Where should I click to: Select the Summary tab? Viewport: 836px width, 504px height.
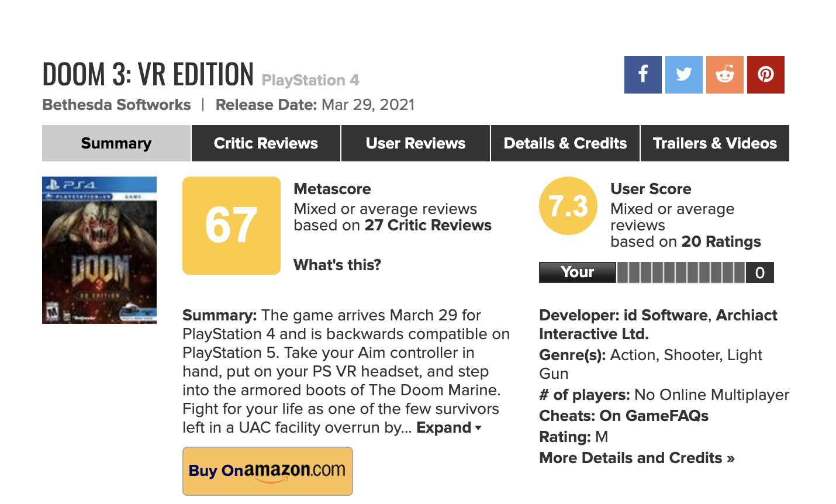click(x=116, y=143)
